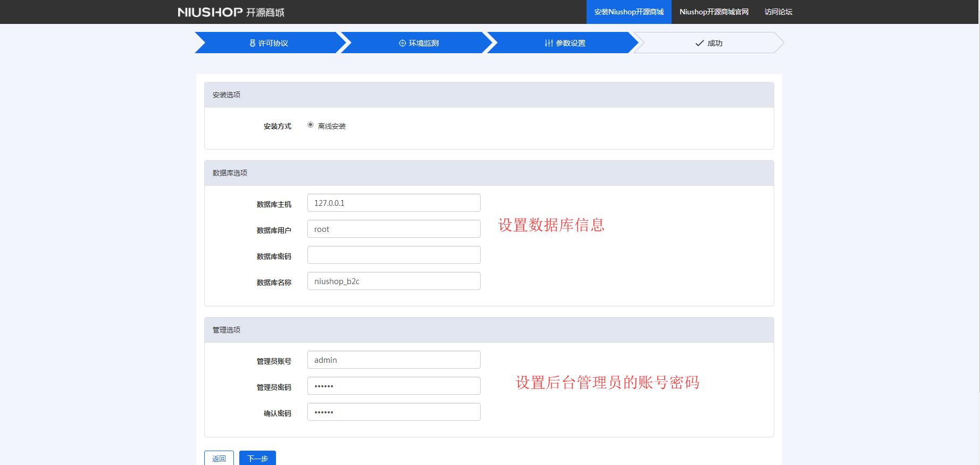The height and width of the screenshot is (465, 980).
Task: Open the 安装Niushop开源商城 nav tab
Action: tap(629, 12)
